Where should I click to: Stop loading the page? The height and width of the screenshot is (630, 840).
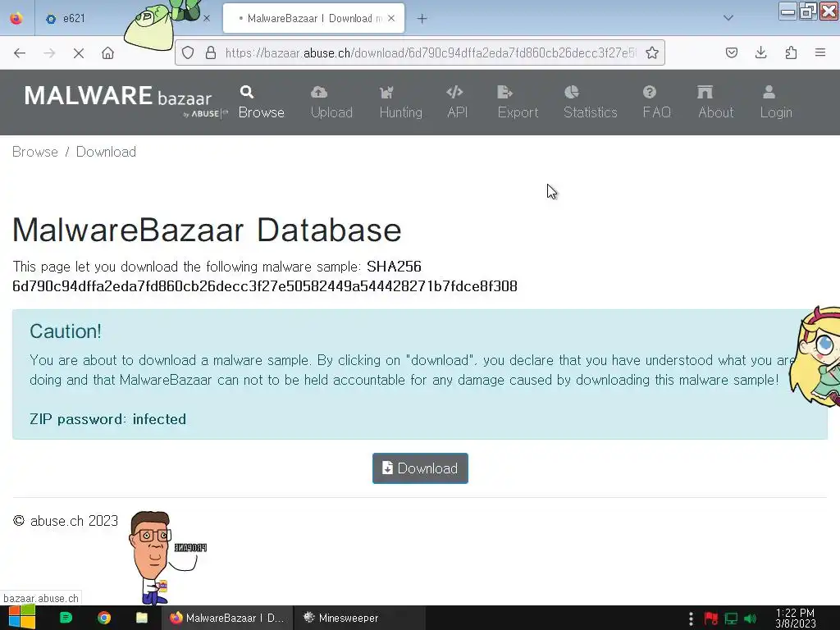[79, 53]
